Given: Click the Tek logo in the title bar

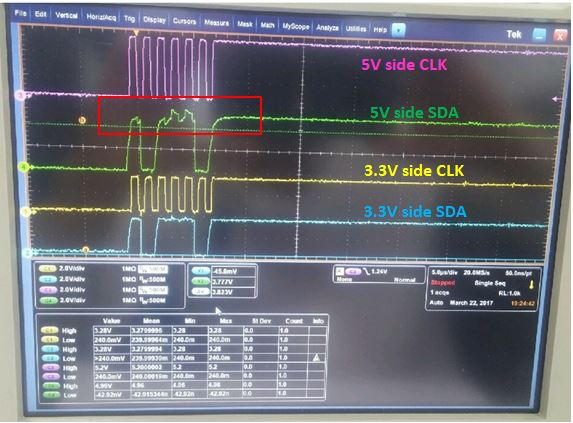Looking at the screenshot, I should [x=513, y=35].
